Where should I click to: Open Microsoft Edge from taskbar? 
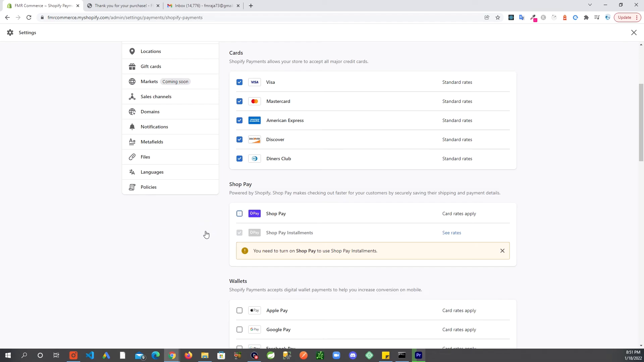[x=156, y=355]
